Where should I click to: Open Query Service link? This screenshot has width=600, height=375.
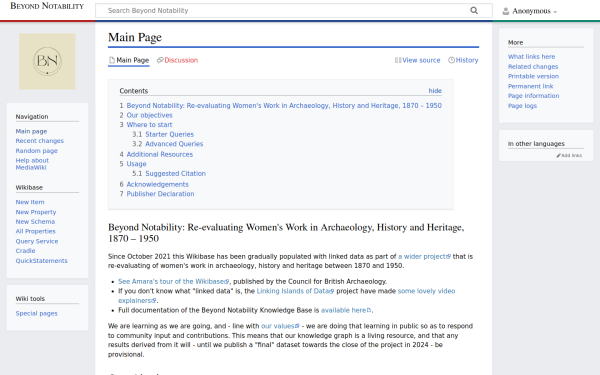coord(37,241)
